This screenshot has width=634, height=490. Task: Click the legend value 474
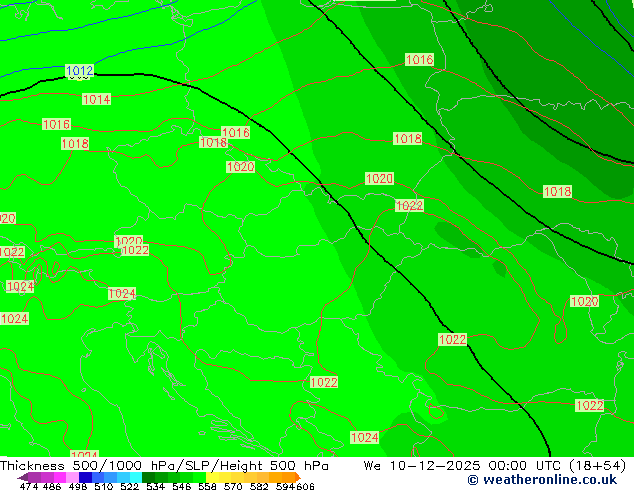[29, 486]
